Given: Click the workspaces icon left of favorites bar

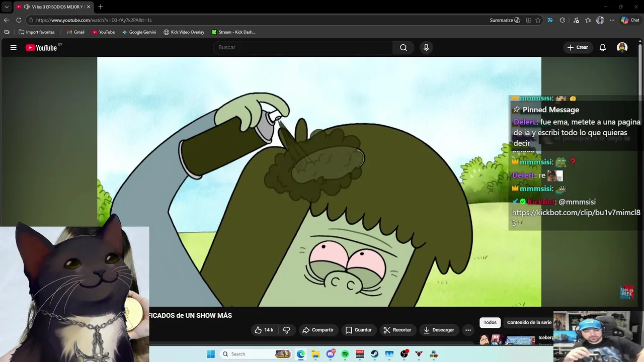Looking at the screenshot, I should click(7, 32).
